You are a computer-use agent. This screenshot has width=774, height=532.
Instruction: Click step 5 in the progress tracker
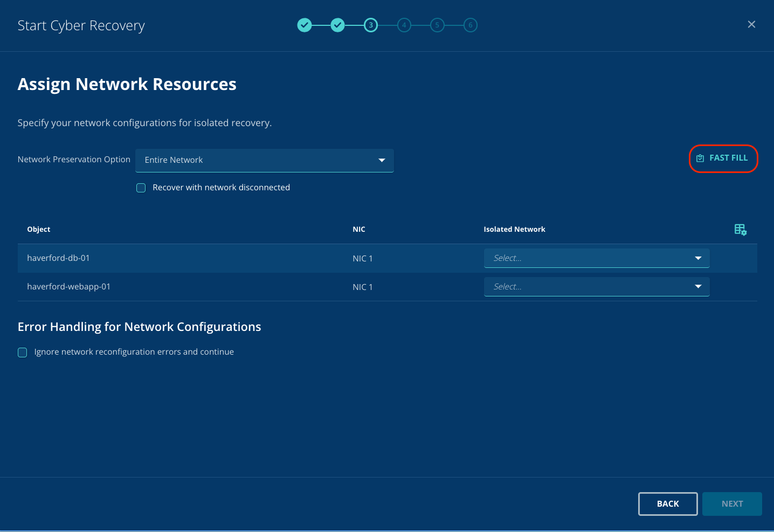click(437, 25)
